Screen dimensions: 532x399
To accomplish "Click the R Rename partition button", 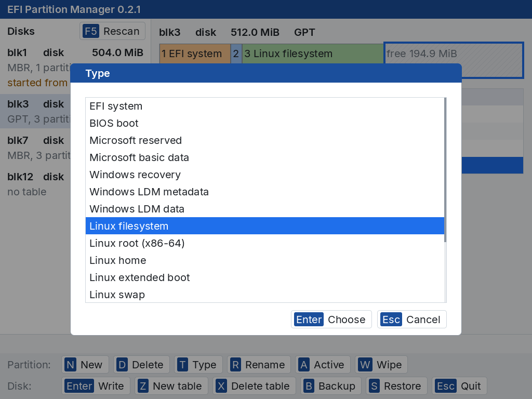I will click(259, 365).
